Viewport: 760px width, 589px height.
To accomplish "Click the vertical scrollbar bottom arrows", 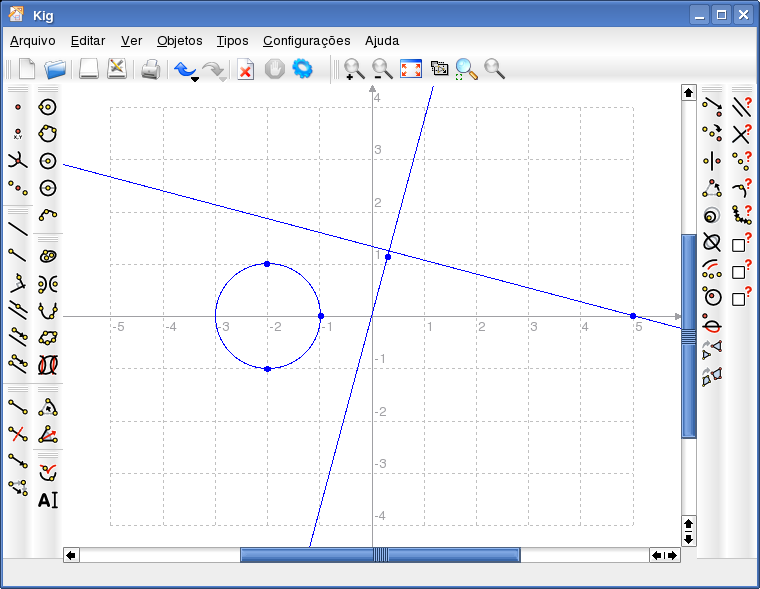I will pyautogui.click(x=689, y=531).
